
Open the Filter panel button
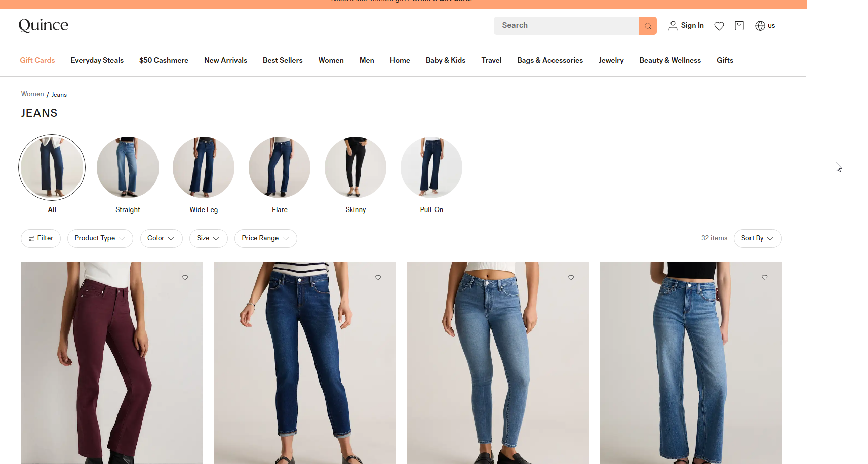point(41,238)
